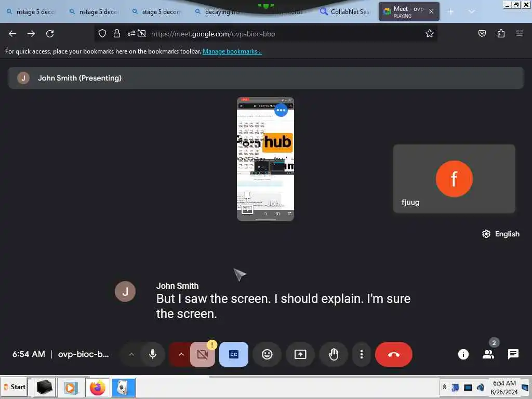This screenshot has width=532, height=399.
Task: Open the Manage bookmarks link
Action: point(232,51)
